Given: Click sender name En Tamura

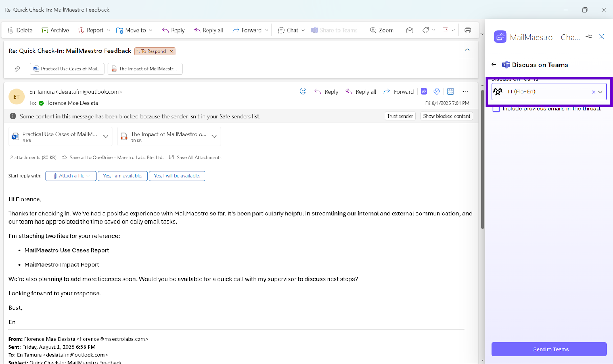Looking at the screenshot, I should pos(42,92).
